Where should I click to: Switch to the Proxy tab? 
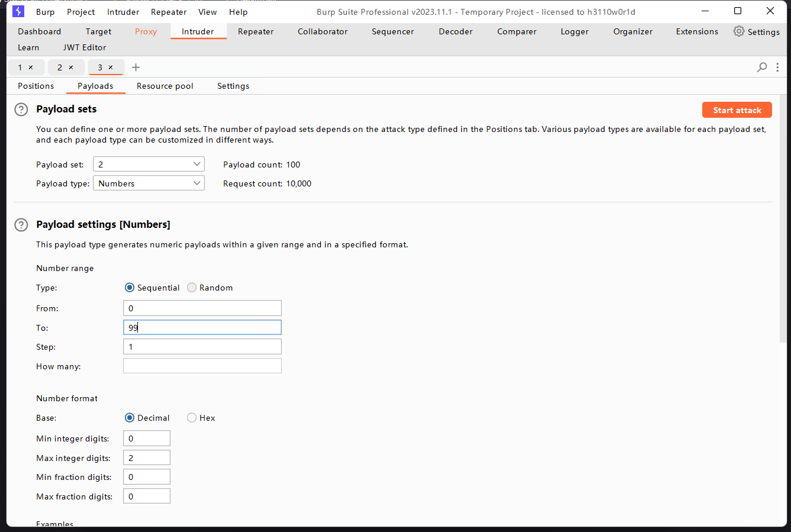(146, 31)
